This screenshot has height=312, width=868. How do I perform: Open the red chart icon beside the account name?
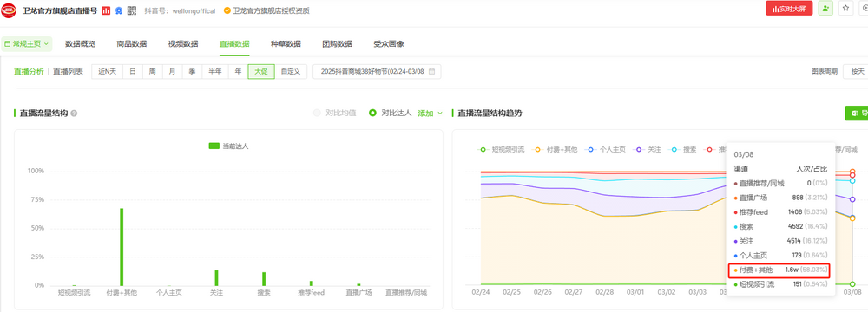[x=106, y=10]
